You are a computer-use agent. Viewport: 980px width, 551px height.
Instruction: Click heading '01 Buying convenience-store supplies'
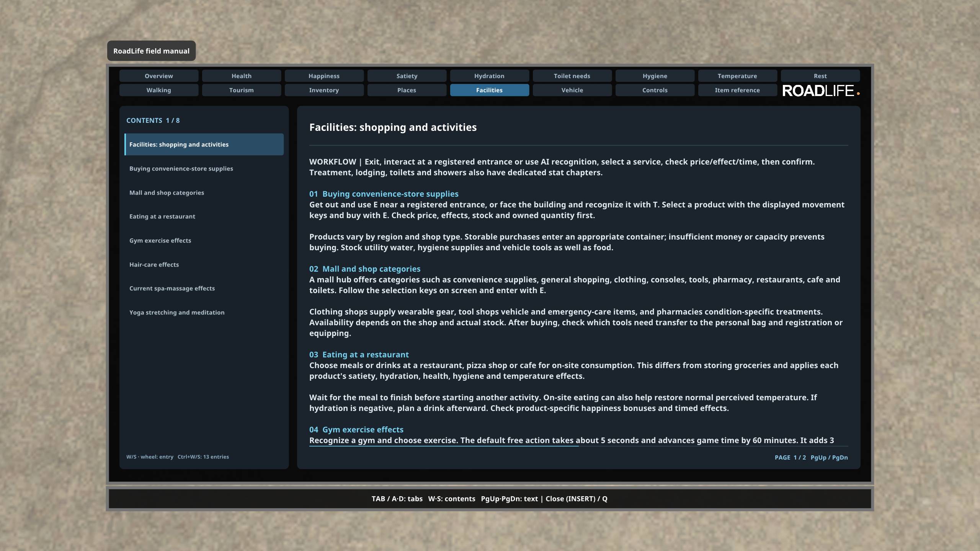pos(384,194)
